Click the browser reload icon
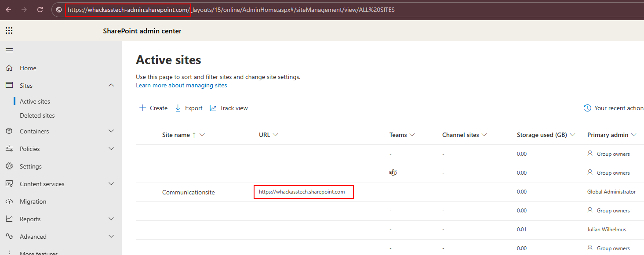The image size is (644, 255). point(40,10)
